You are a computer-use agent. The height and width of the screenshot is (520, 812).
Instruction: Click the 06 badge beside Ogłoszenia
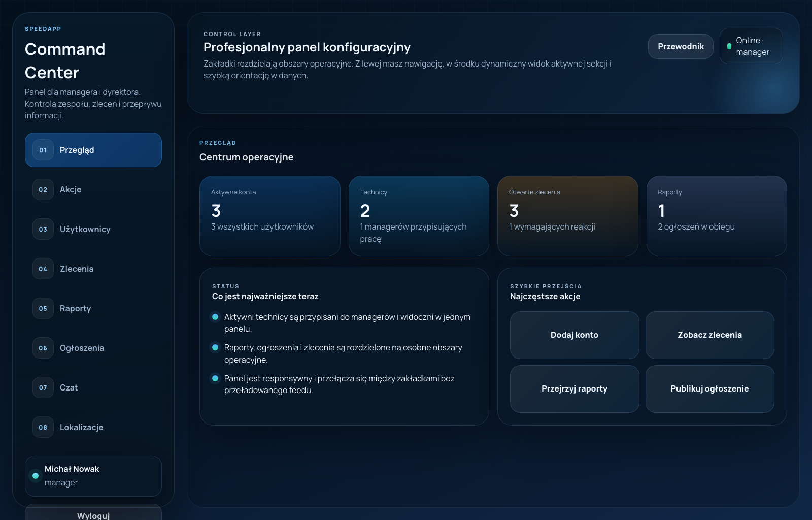point(43,348)
